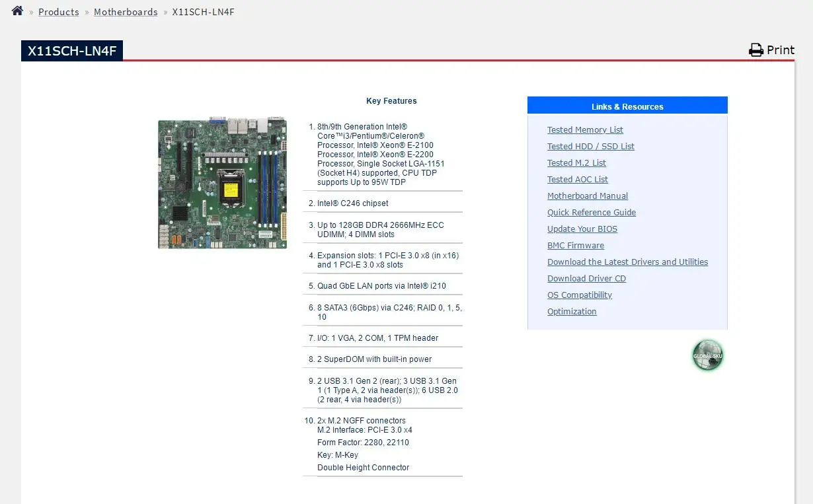Click the Key Features heading

point(391,101)
